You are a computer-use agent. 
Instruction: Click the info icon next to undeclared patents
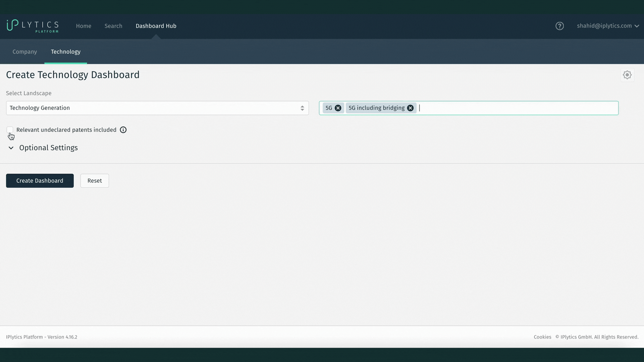pyautogui.click(x=123, y=129)
